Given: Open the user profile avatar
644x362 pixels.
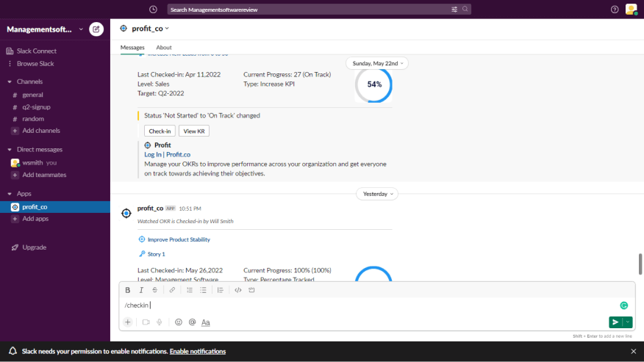Looking at the screenshot, I should click(632, 9).
